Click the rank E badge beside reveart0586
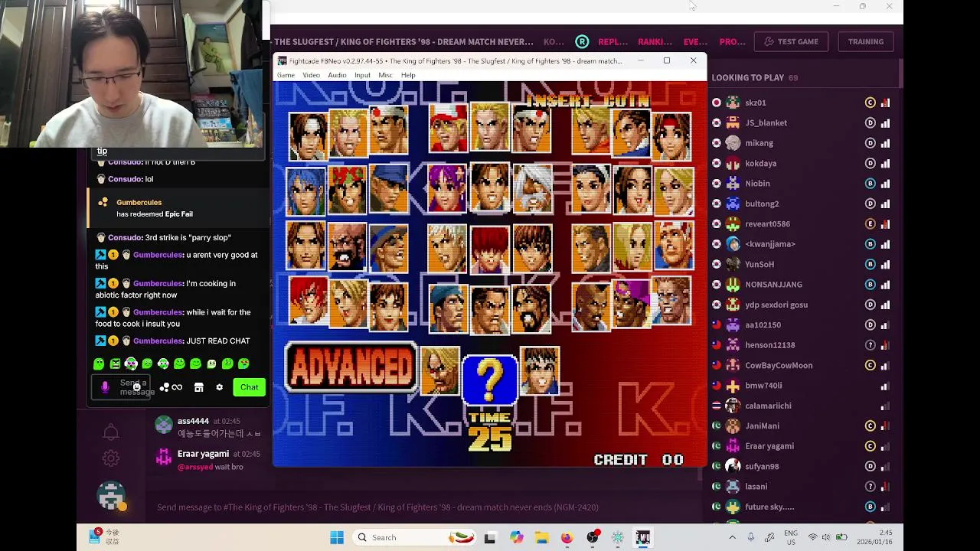The height and width of the screenshot is (551, 980). tap(870, 223)
